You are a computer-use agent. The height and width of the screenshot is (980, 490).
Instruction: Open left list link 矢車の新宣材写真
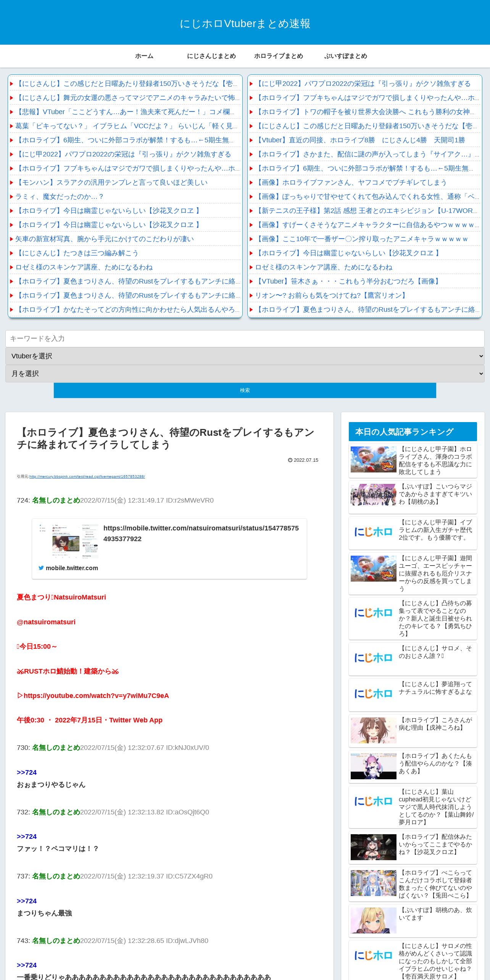(105, 239)
